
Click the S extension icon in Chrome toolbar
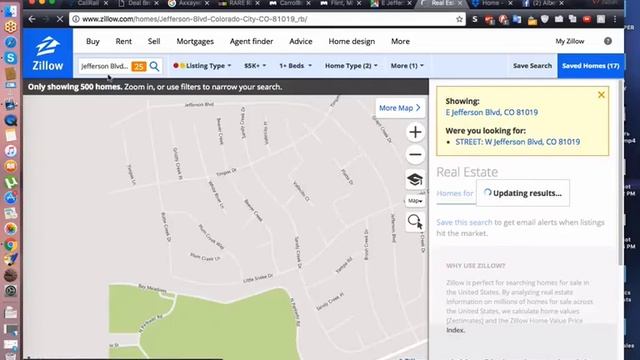click(x=475, y=19)
